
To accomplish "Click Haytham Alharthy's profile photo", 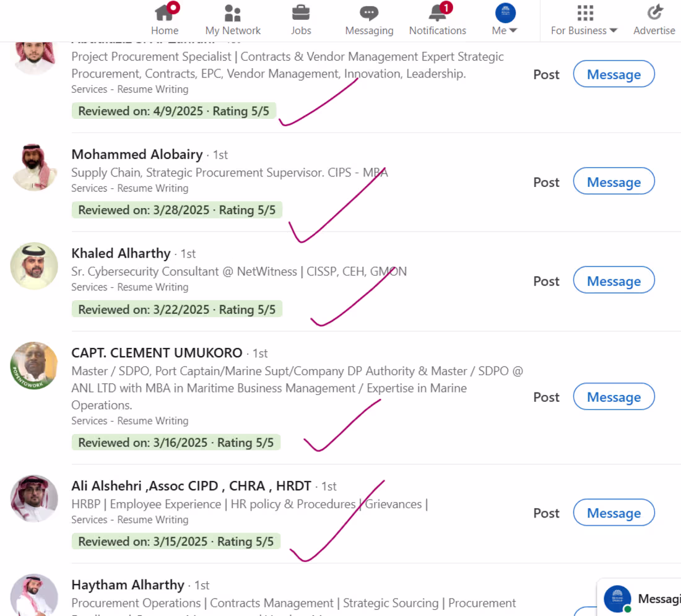I will (x=34, y=596).
